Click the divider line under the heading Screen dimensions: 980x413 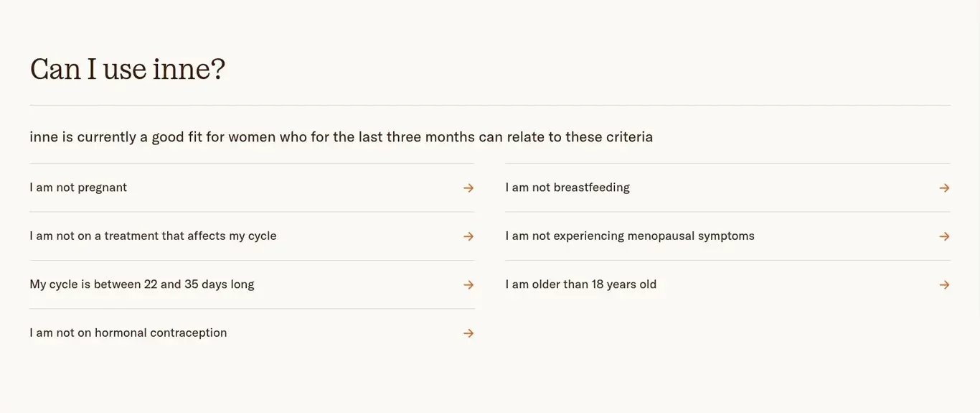(x=490, y=105)
